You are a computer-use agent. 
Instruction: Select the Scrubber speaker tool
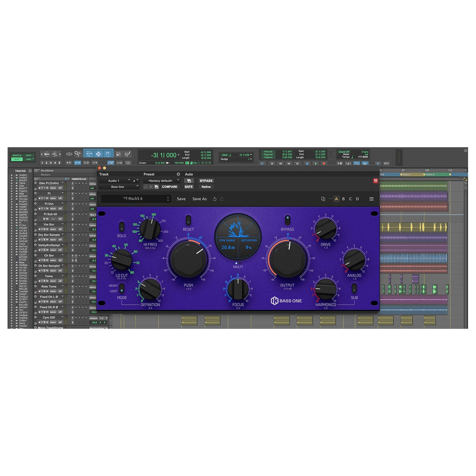(x=119, y=154)
